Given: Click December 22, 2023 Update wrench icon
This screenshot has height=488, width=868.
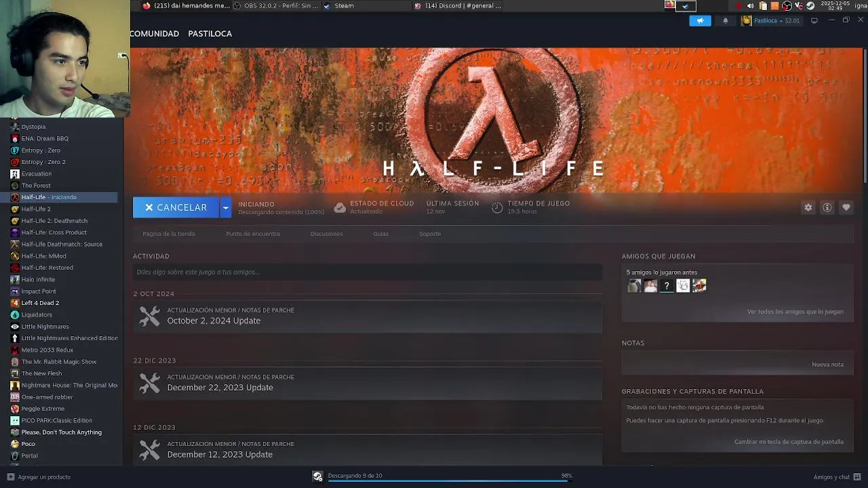Looking at the screenshot, I should coord(149,383).
